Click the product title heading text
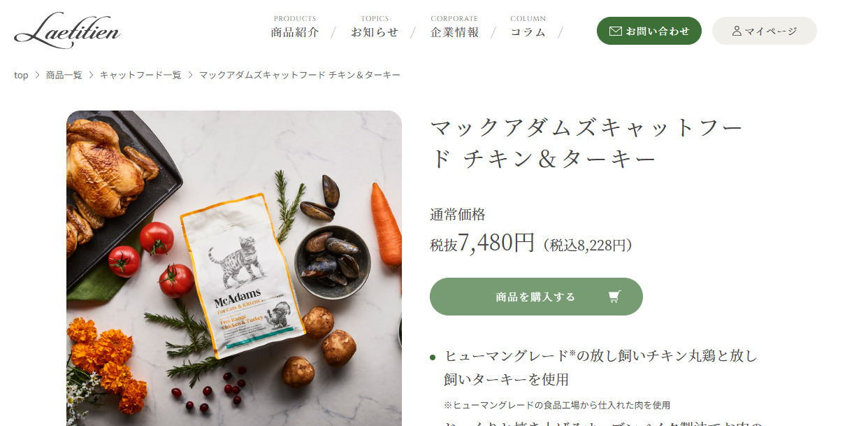Screen dimensions: 868x426 pos(586,143)
